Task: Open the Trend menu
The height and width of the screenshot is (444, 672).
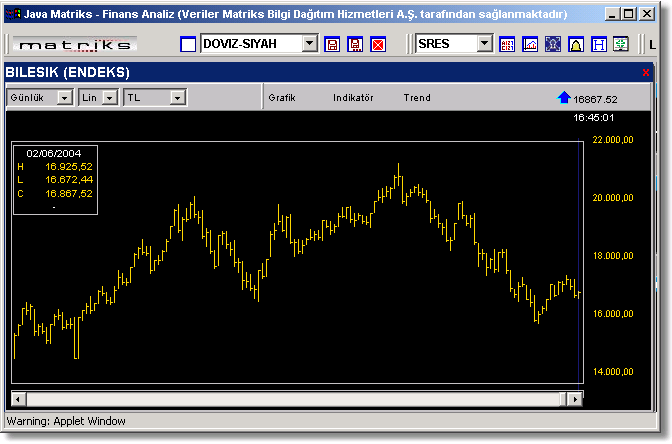Action: coord(417,98)
